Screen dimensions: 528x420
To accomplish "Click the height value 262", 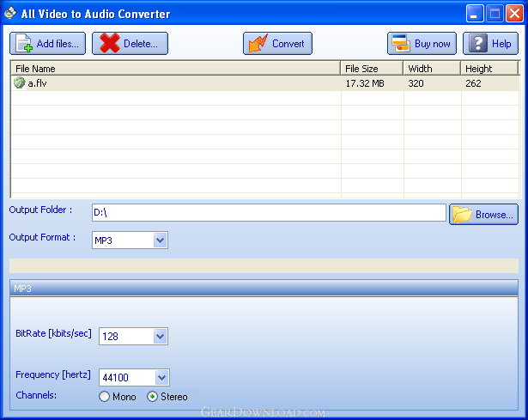I will 473,83.
